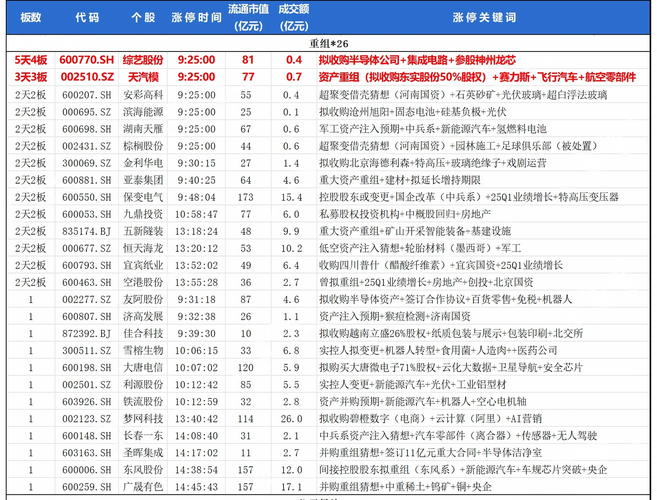657x500 pixels.
Task: Select stock code 600881.SH
Action: [x=87, y=180]
